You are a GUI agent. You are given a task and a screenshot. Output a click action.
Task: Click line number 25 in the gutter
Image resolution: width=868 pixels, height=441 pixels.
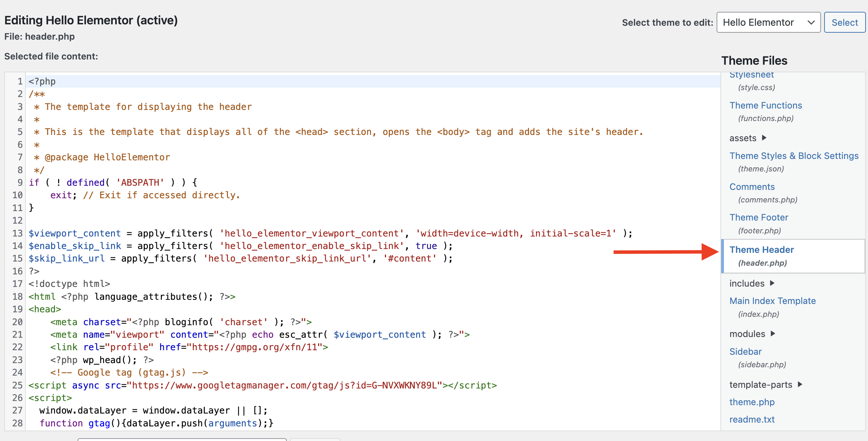click(17, 385)
